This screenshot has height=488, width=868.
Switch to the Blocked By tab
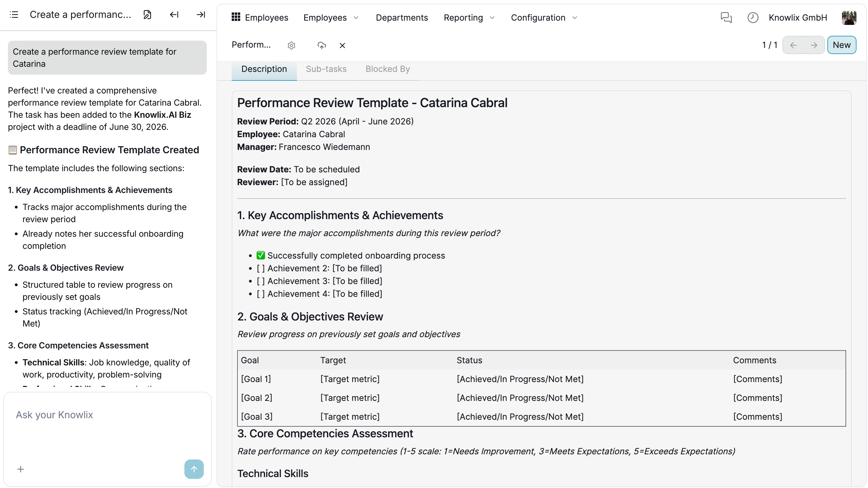click(388, 69)
